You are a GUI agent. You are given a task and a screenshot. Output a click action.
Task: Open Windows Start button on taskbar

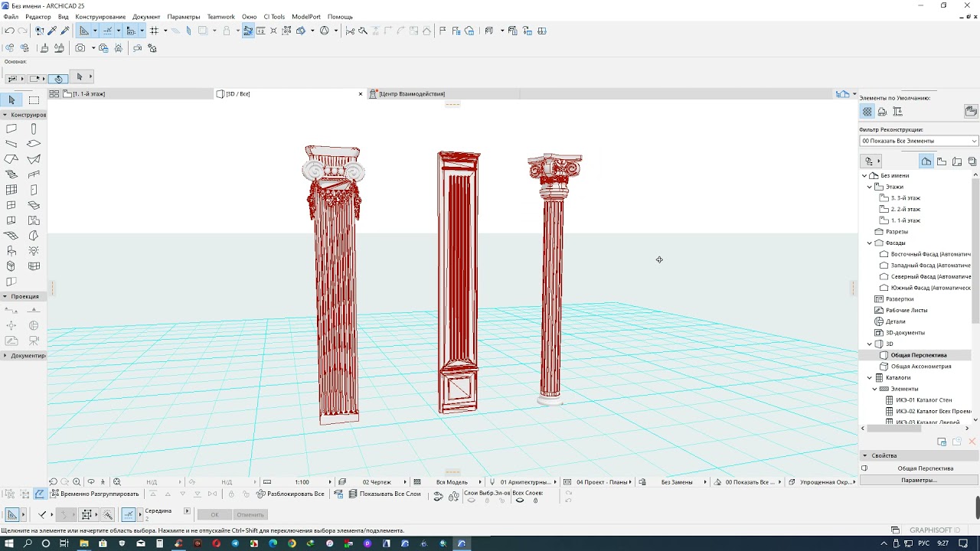point(9,543)
